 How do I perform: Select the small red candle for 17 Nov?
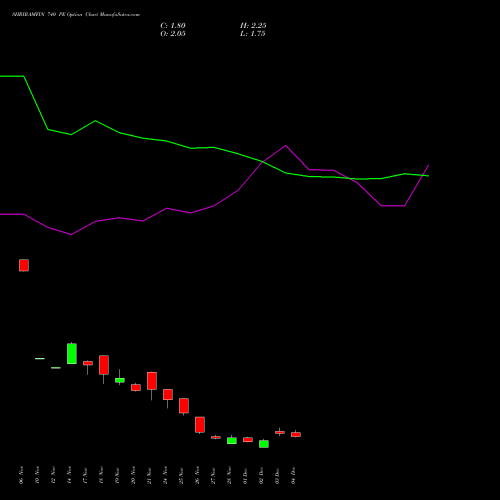88,363
